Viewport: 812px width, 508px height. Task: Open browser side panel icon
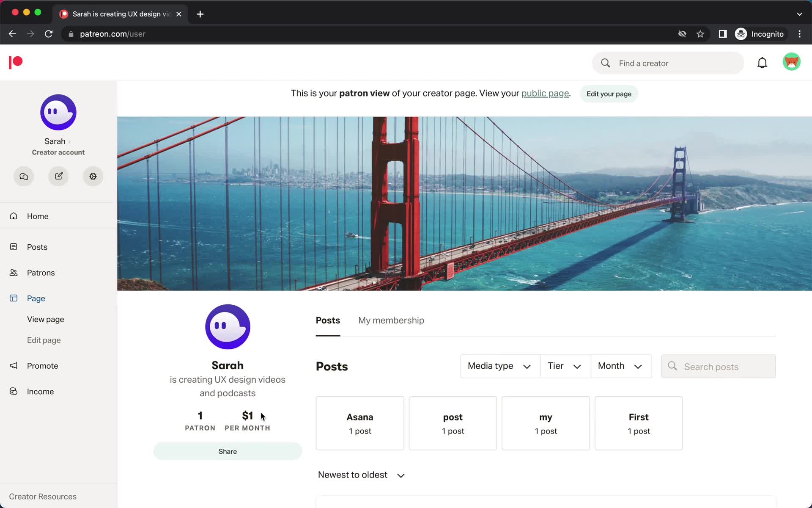(x=723, y=34)
